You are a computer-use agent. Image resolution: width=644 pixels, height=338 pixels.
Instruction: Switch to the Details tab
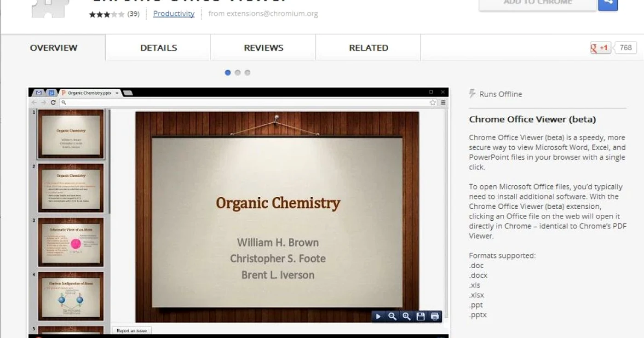tap(158, 48)
